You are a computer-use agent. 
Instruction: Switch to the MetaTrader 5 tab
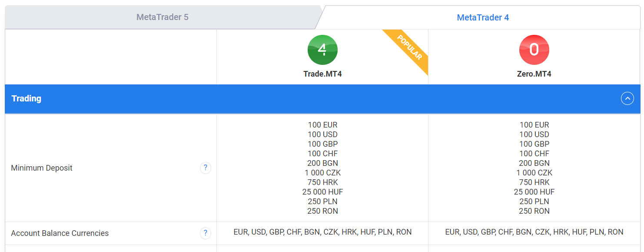pyautogui.click(x=163, y=17)
